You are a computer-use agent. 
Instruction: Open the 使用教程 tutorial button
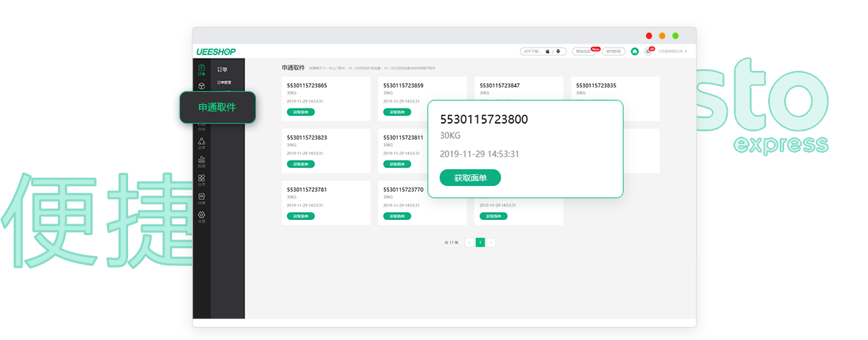pyautogui.click(x=613, y=51)
